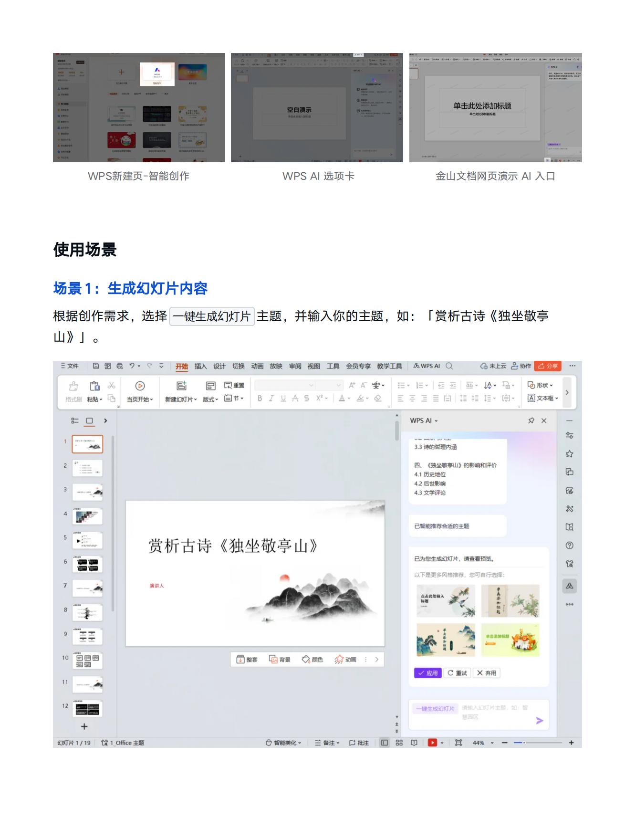Select slide 4 thumbnail
635x840 pixels.
(x=87, y=516)
